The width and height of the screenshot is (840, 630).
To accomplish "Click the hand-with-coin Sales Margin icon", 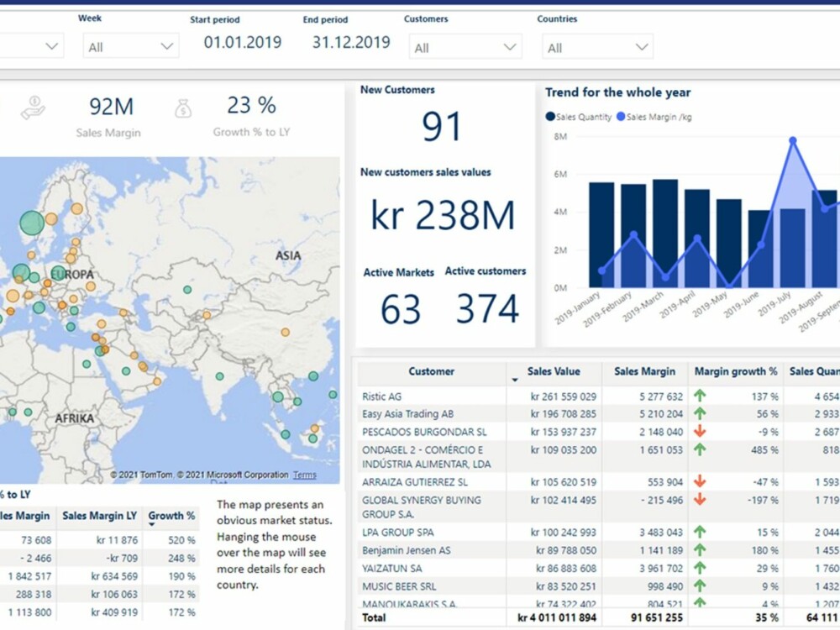I will (x=34, y=108).
